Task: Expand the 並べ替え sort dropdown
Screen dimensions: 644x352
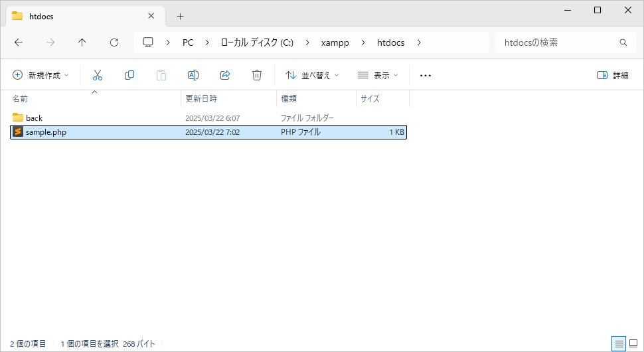Action: click(312, 75)
